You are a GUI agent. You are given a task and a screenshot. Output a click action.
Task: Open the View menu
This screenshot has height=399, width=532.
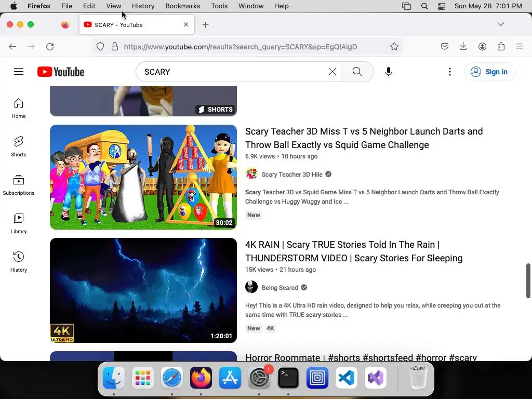(113, 6)
